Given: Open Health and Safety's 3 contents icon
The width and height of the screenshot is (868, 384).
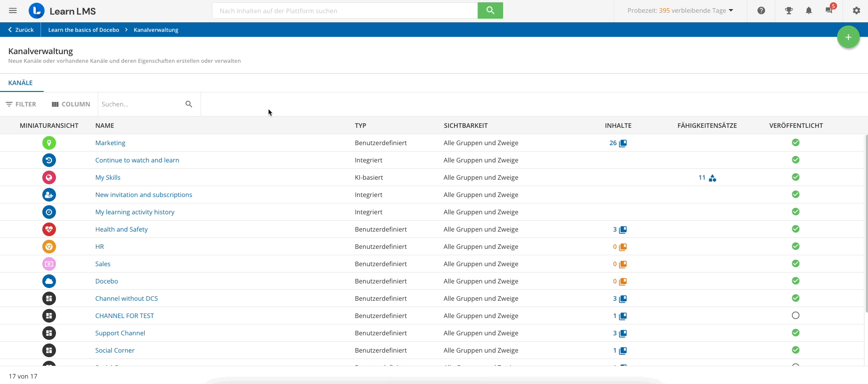Looking at the screenshot, I should [623, 230].
